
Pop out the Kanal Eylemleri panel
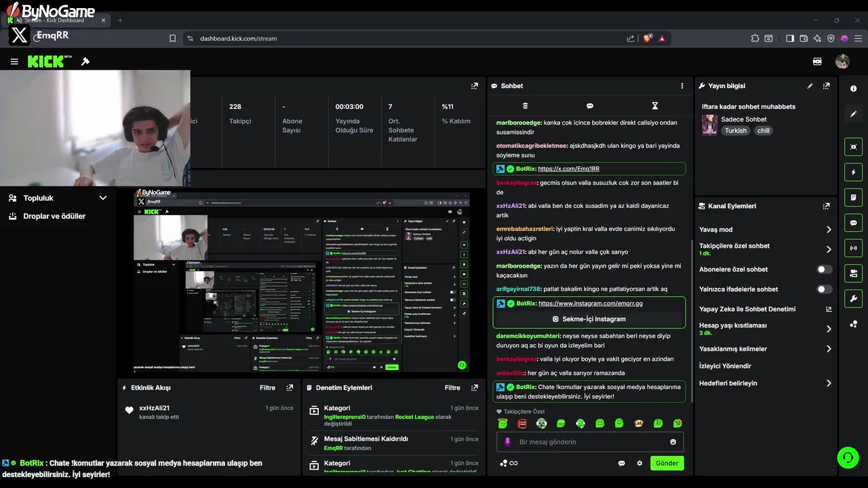[x=826, y=206]
